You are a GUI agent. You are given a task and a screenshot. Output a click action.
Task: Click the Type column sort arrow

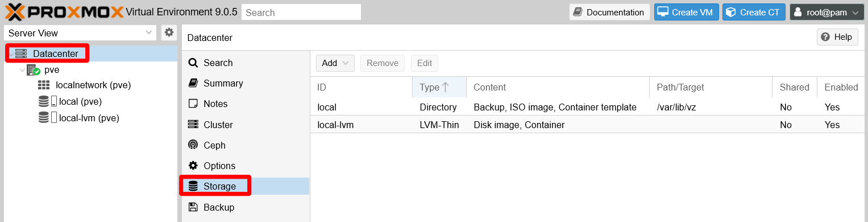coord(446,87)
